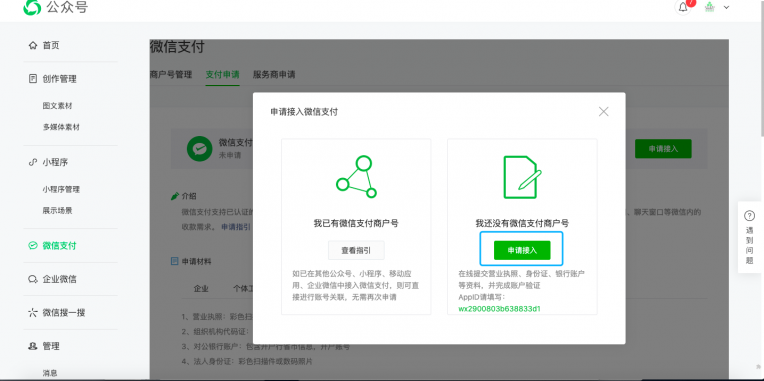
Task: Click 法人身份证 requirement line
Action: pos(247,362)
